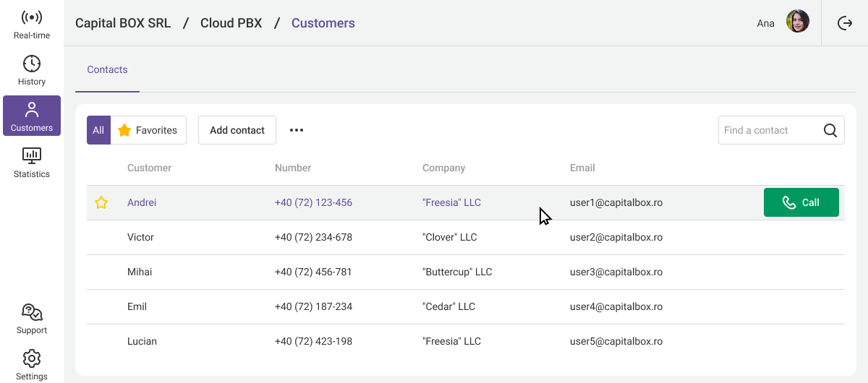Click the search magnifier icon

830,131
